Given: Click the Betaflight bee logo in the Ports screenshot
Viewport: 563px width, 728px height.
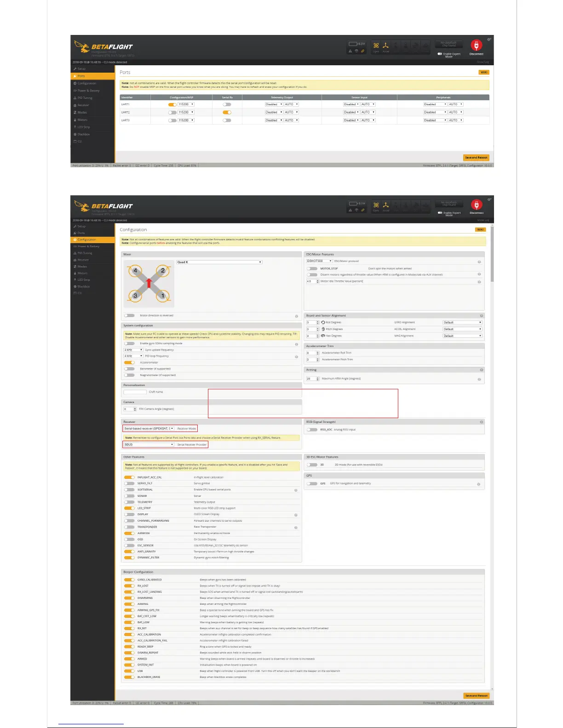Looking at the screenshot, I should pos(82,46).
